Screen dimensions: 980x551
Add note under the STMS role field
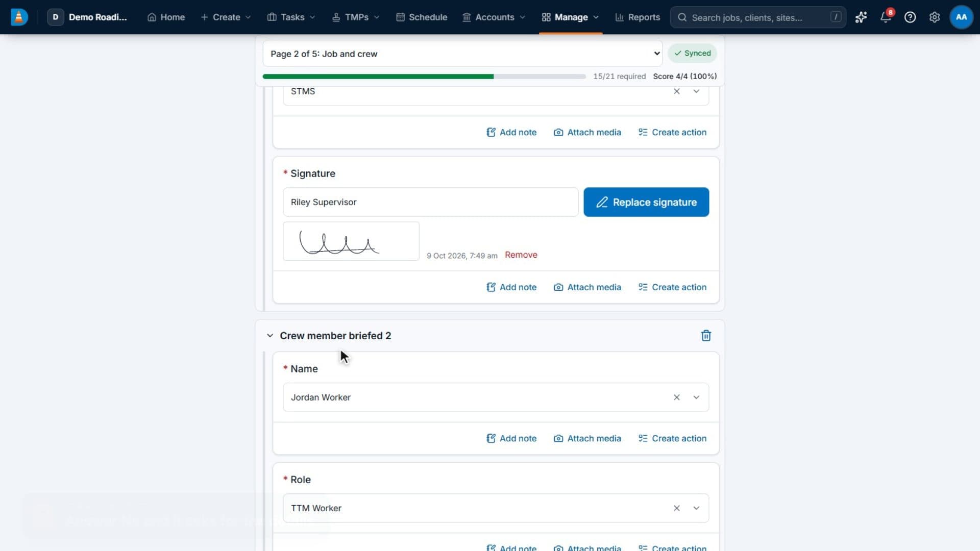click(511, 132)
